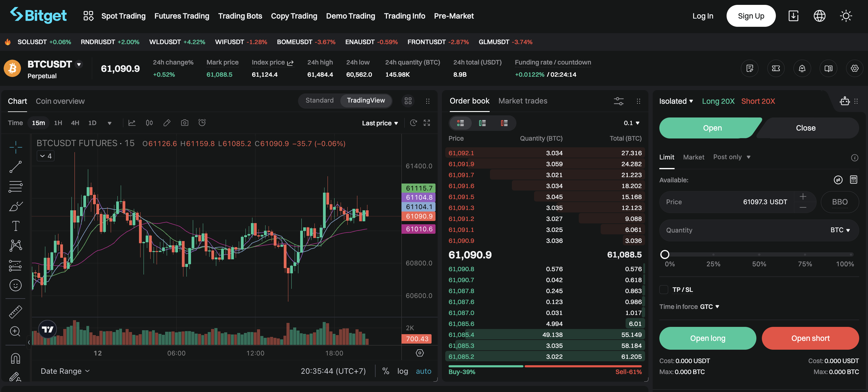Toggle the log scale on chart
The width and height of the screenshot is (868, 392).
pyautogui.click(x=402, y=371)
